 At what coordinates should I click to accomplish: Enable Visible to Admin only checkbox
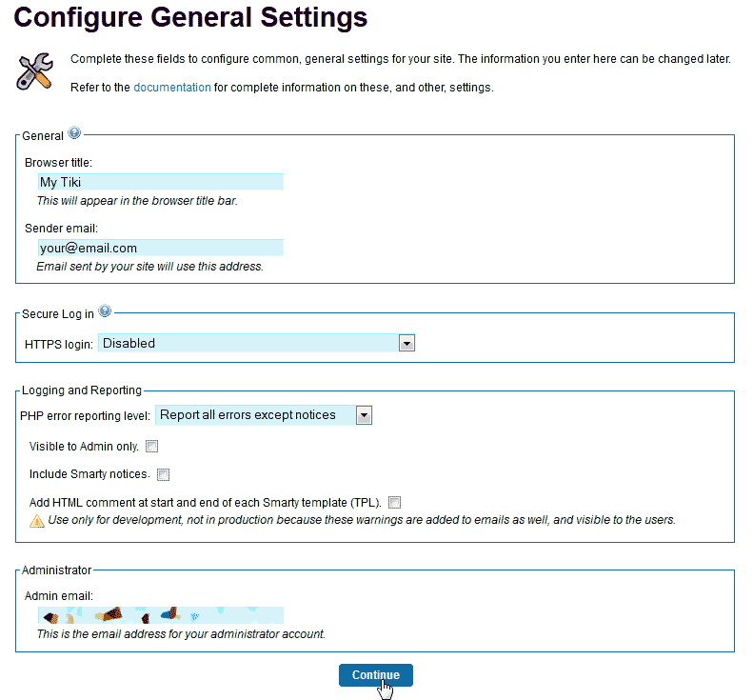click(x=151, y=447)
